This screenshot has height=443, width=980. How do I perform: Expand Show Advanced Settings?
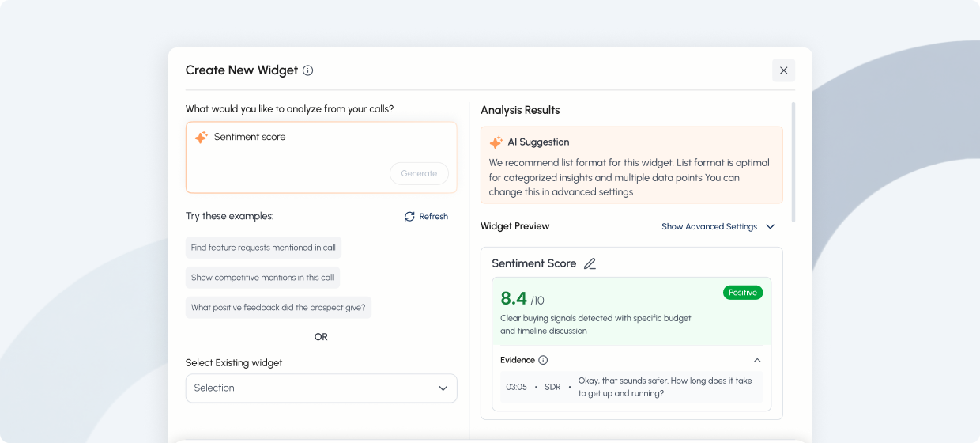point(718,227)
